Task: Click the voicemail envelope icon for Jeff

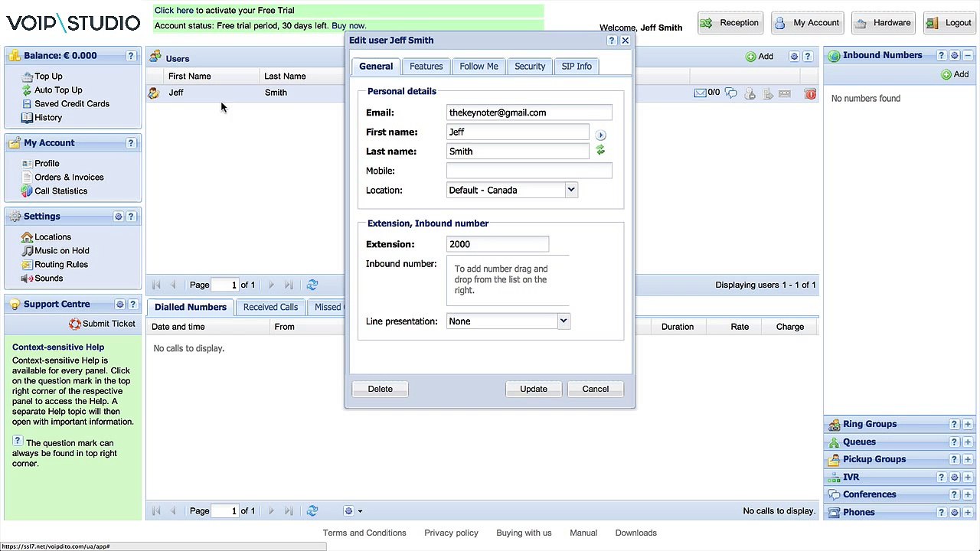Action: point(700,93)
